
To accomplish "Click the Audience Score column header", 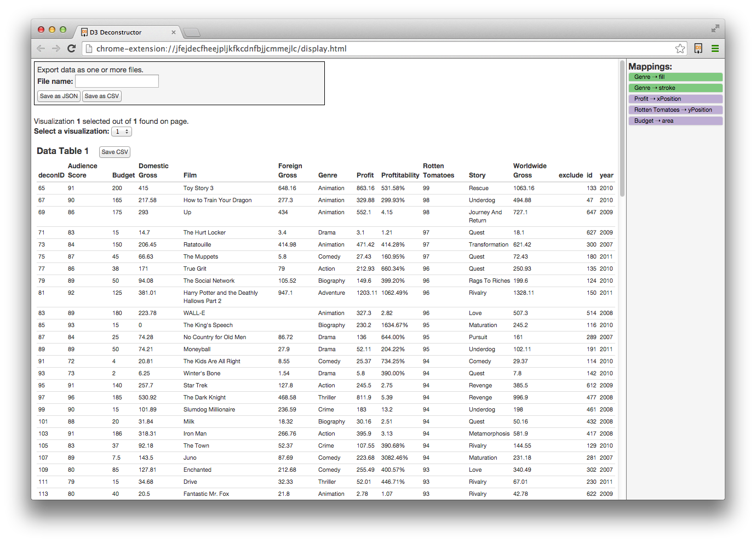I will click(83, 170).
